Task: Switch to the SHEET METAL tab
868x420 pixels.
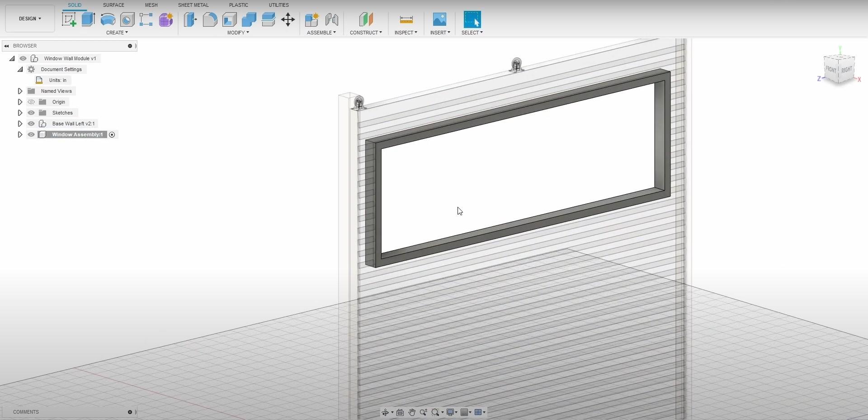Action: point(193,5)
